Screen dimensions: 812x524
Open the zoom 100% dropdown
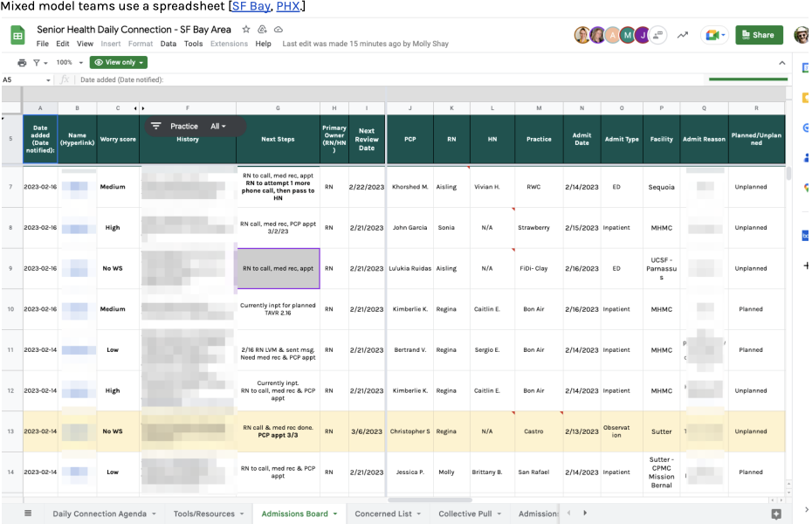pos(69,63)
